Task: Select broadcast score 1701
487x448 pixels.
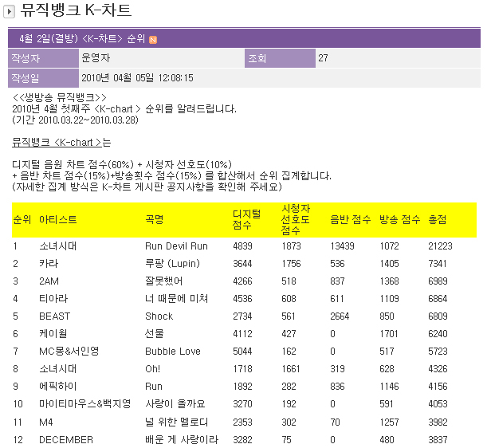Action: [x=389, y=334]
